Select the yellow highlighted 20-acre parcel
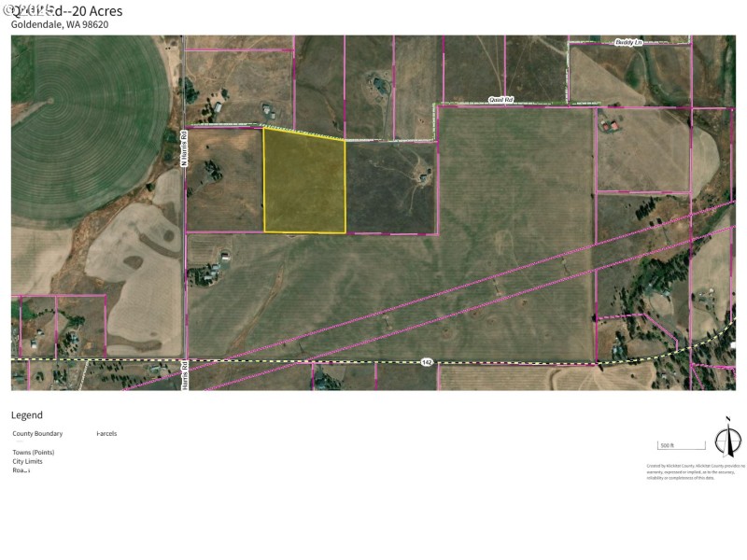 point(306,182)
